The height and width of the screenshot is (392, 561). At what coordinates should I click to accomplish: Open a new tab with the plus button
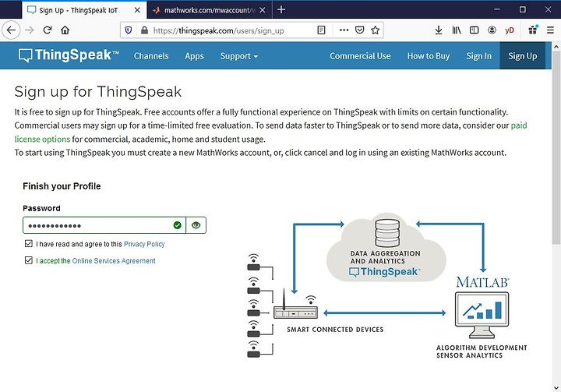[x=281, y=9]
